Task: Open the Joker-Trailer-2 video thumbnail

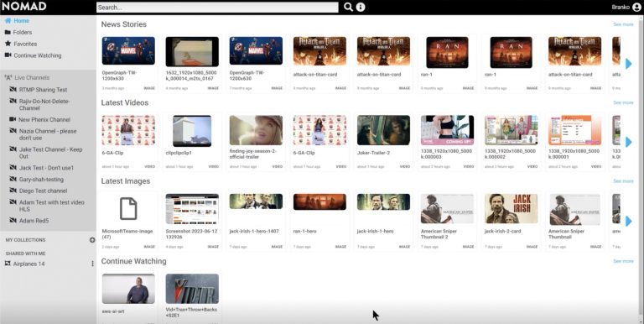Action: click(383, 130)
